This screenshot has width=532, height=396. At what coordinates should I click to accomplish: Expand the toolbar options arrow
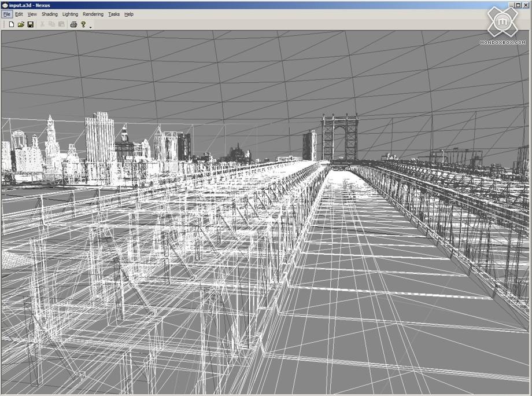click(x=91, y=27)
